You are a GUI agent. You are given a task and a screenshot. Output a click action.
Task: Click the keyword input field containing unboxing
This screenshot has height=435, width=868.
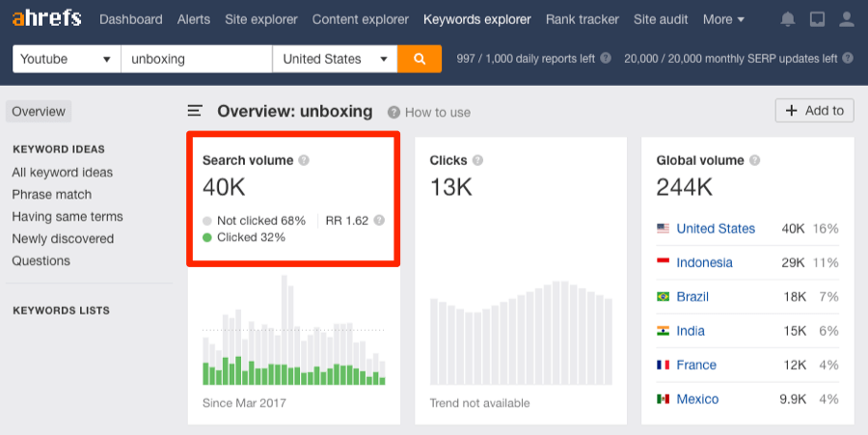197,59
